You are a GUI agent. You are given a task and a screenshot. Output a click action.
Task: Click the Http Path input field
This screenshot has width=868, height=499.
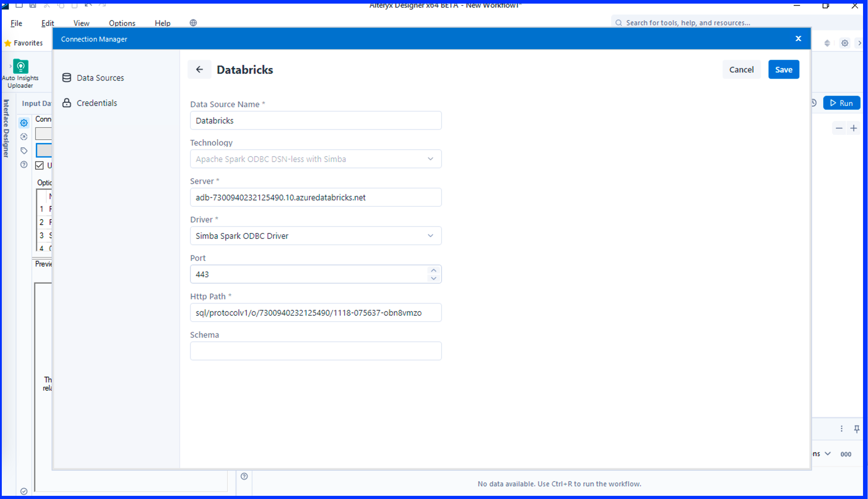point(316,313)
